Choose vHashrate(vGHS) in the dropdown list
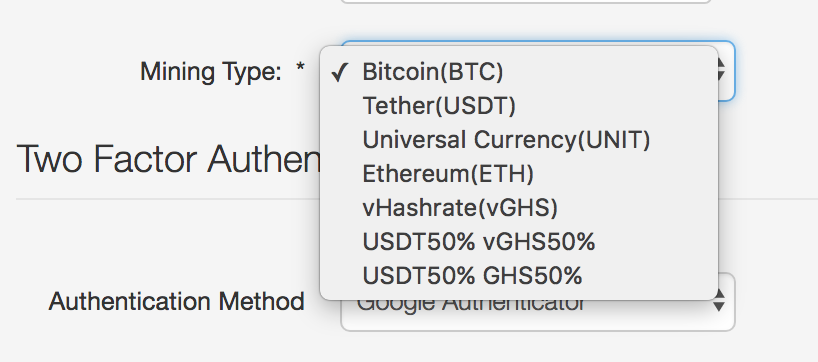Image resolution: width=818 pixels, height=362 pixels. [519, 208]
